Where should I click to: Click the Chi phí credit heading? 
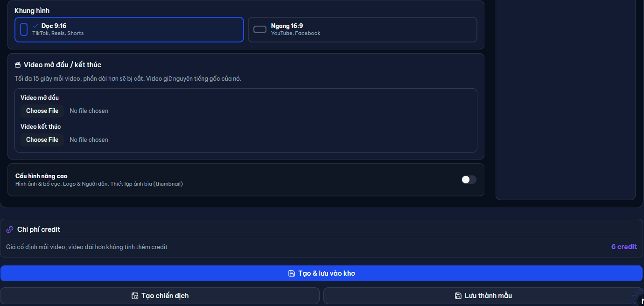(x=39, y=229)
